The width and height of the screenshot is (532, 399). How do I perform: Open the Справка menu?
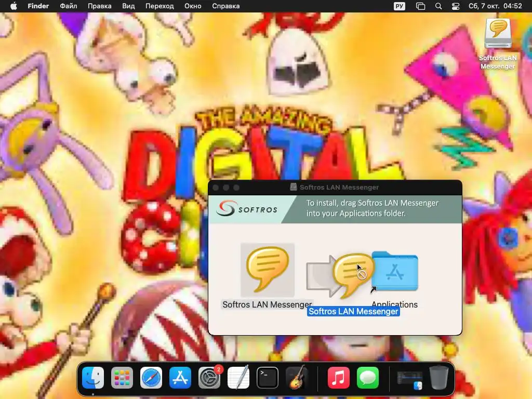pos(225,6)
